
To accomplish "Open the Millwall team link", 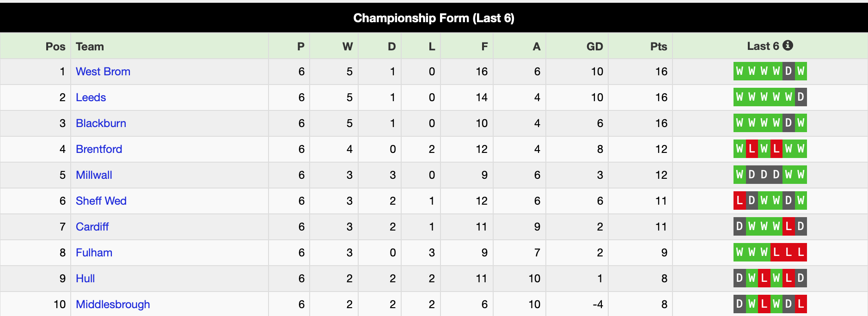I will tap(94, 175).
